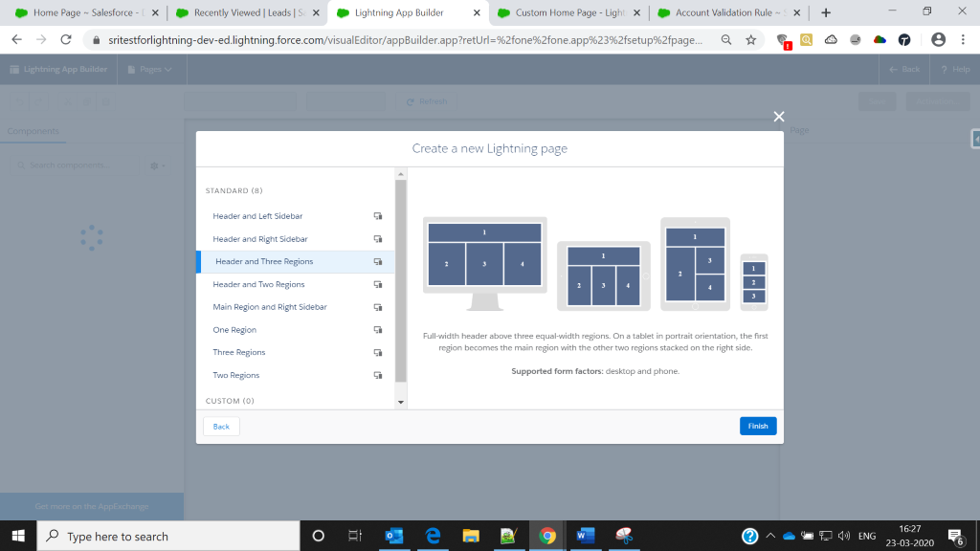Open File Explorer from the taskbar
The image size is (980, 551).
point(470,537)
